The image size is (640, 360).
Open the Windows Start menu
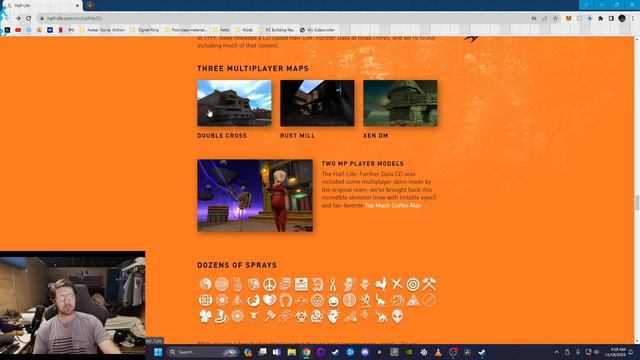pos(158,352)
